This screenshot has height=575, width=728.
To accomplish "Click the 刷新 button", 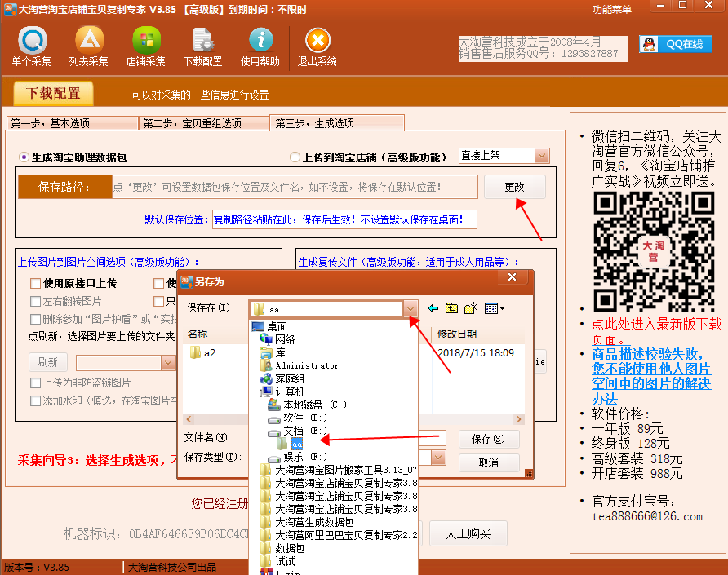I will (48, 362).
